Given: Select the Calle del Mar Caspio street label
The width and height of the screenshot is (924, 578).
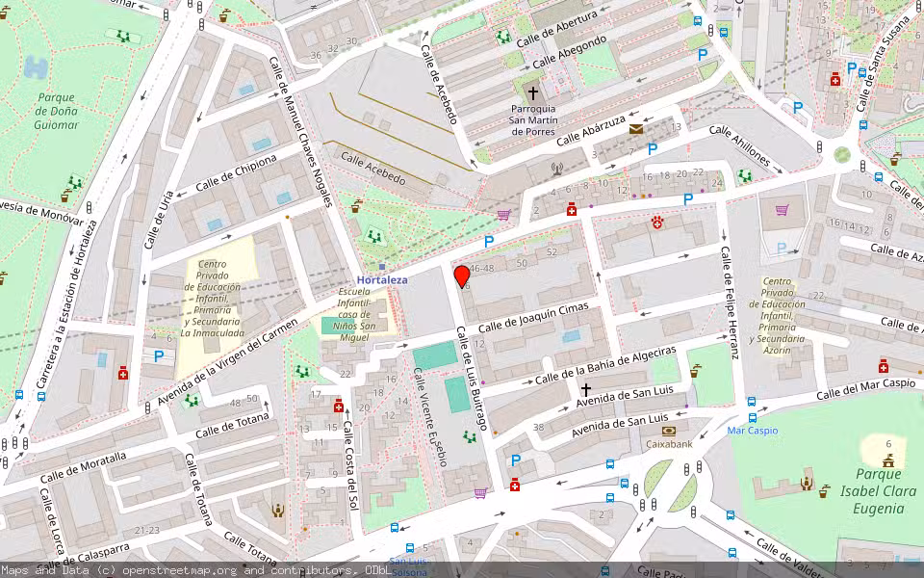Looking at the screenshot, I should click(865, 389).
